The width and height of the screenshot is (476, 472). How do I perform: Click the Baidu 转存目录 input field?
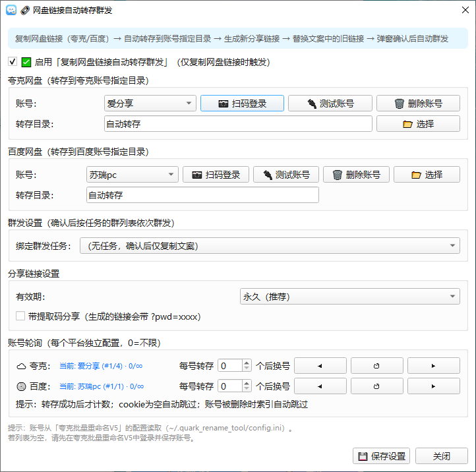click(202, 195)
